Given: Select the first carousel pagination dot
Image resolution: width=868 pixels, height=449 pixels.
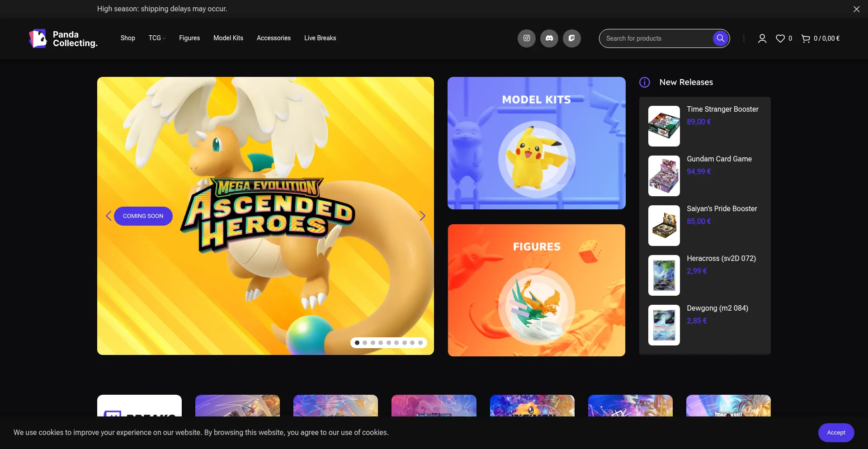Looking at the screenshot, I should (357, 343).
